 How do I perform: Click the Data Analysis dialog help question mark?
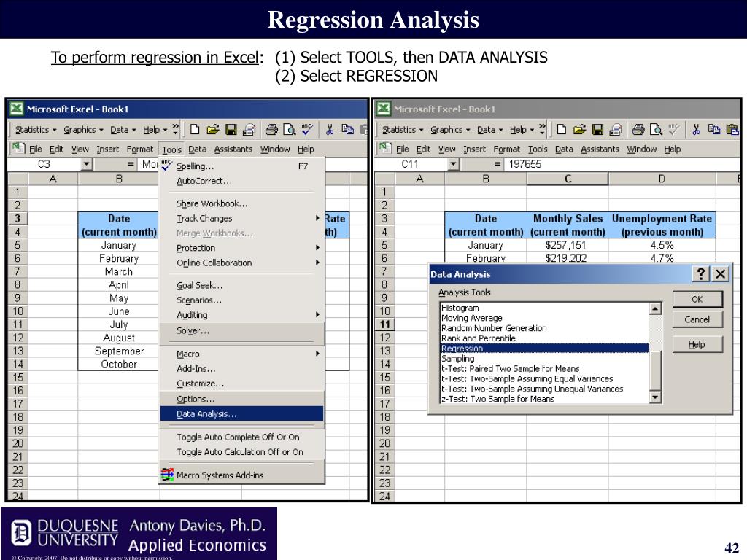(x=700, y=274)
